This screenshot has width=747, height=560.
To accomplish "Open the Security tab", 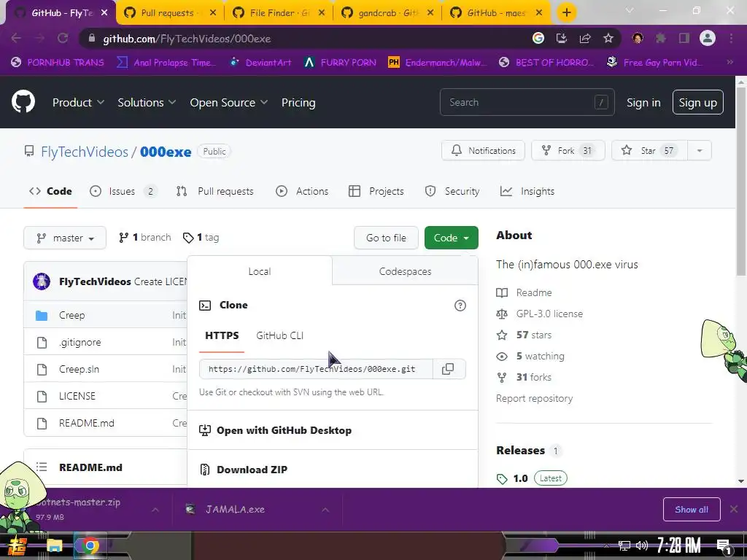I will 452,192.
